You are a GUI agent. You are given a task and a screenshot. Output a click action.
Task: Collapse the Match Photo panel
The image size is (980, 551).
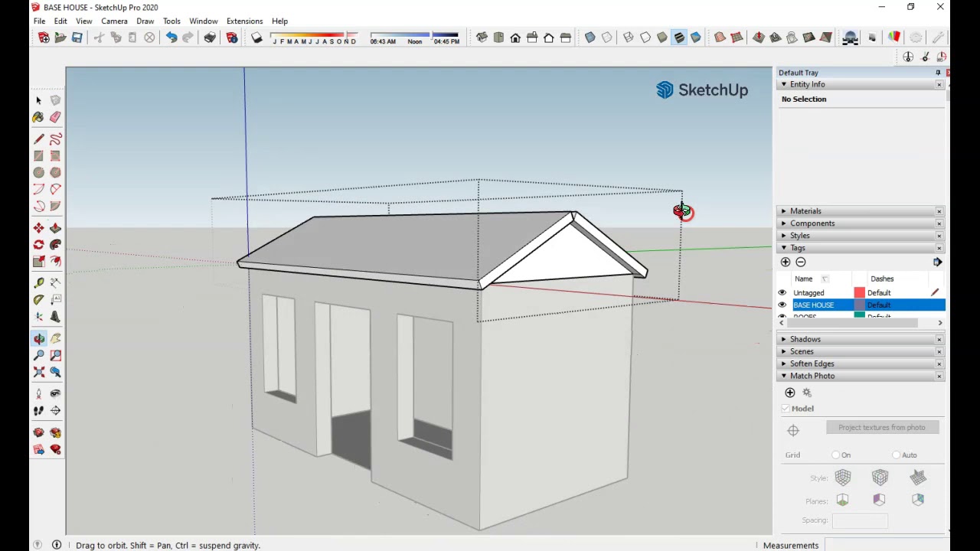pyautogui.click(x=783, y=376)
